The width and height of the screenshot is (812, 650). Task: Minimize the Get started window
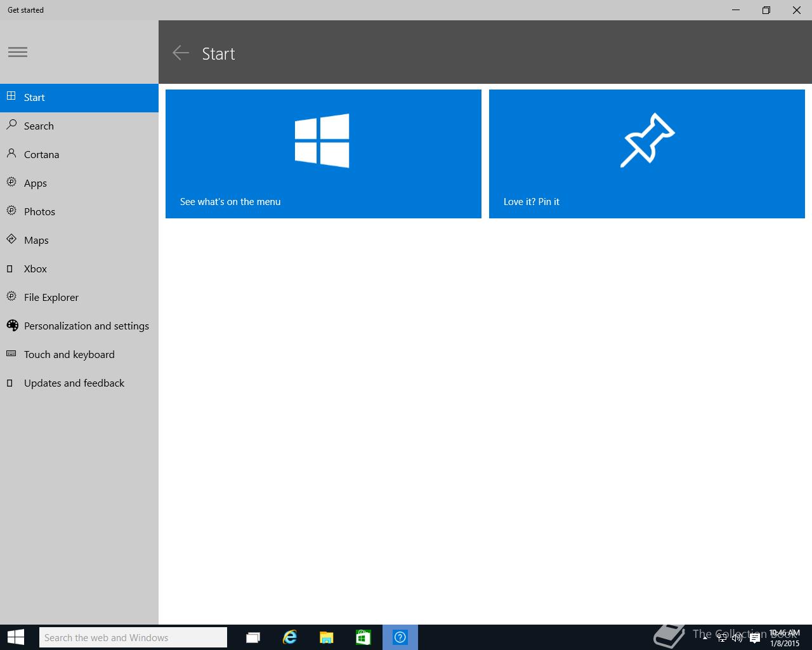(736, 10)
